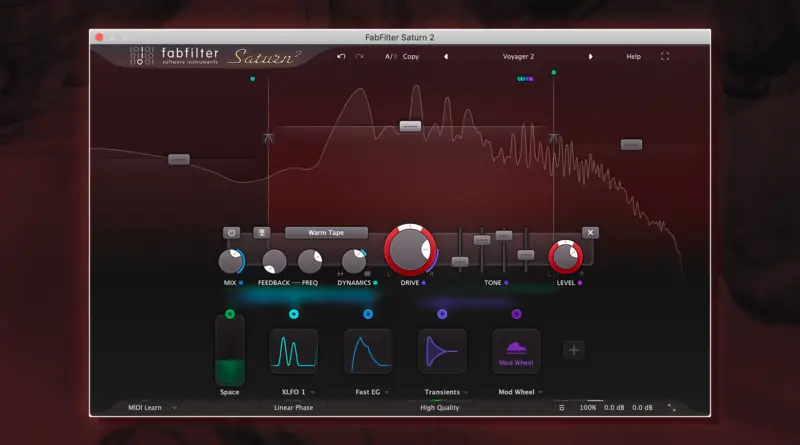The image size is (800, 445).
Task: Click the fabfilter logo
Action: [x=174, y=56]
